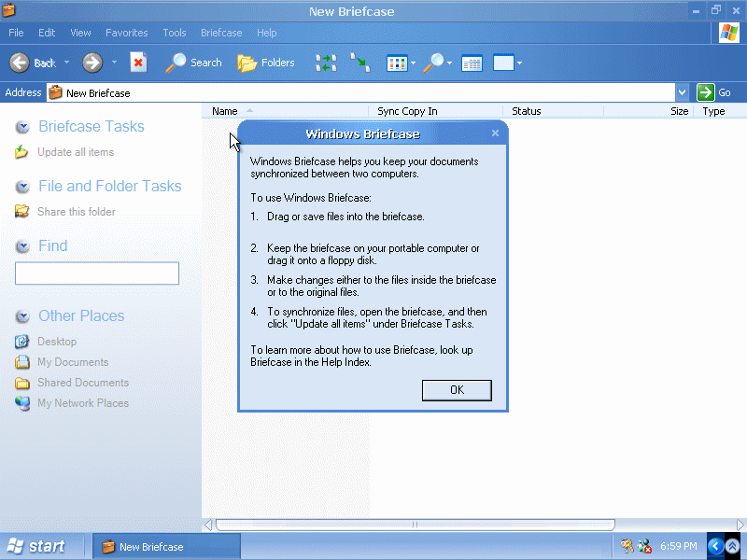This screenshot has height=560, width=747.
Task: Click the Forward arrow button
Action: pos(92,63)
